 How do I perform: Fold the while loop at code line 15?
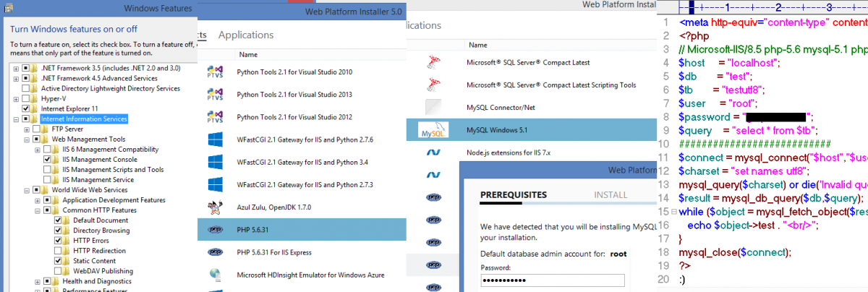(674, 212)
